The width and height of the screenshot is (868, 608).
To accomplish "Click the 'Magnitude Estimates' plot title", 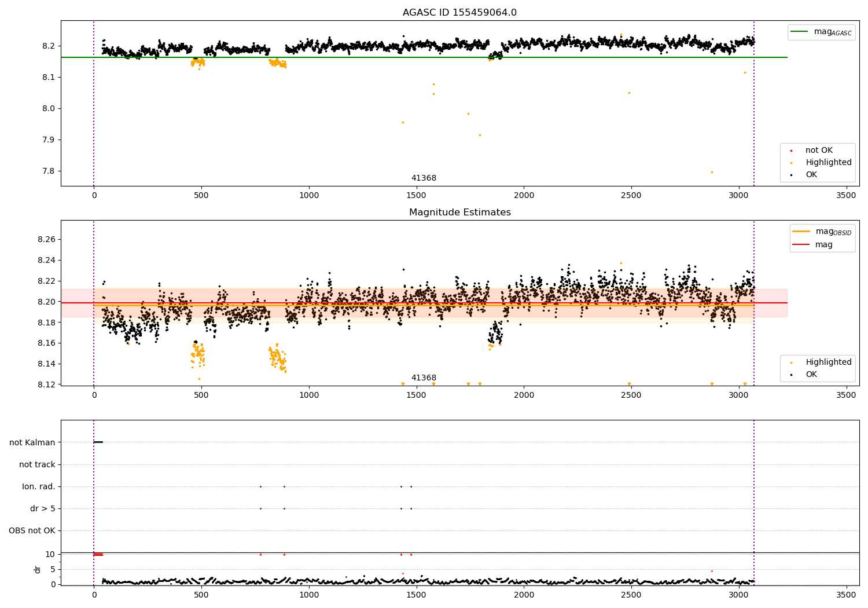I will pyautogui.click(x=460, y=213).
